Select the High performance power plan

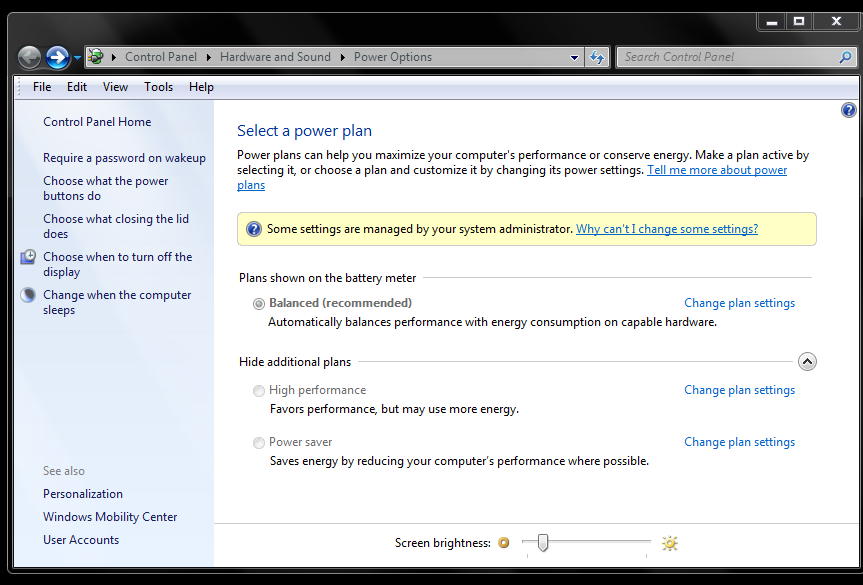[x=258, y=390]
